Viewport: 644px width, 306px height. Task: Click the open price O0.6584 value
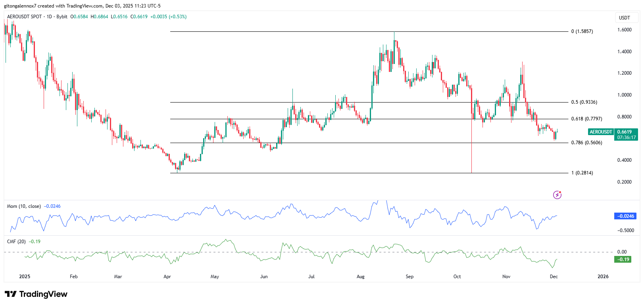79,17
